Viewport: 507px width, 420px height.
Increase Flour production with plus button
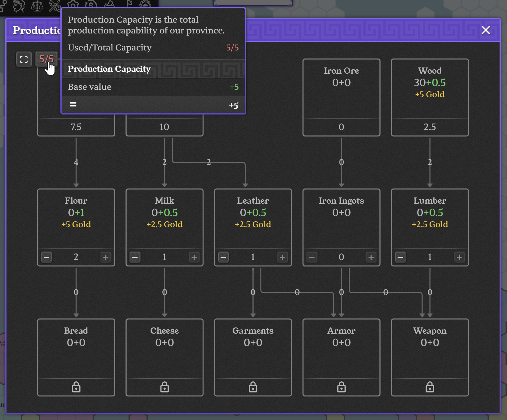click(x=106, y=257)
